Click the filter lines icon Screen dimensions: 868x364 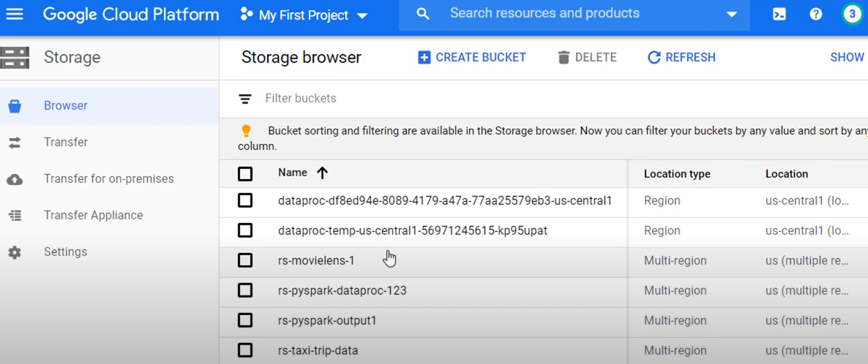[x=245, y=99]
